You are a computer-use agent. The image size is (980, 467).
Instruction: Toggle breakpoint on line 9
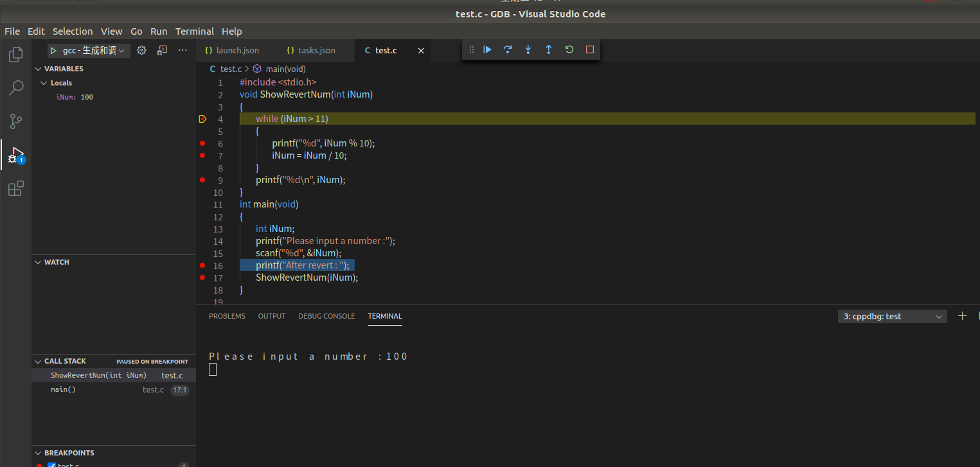coord(202,180)
